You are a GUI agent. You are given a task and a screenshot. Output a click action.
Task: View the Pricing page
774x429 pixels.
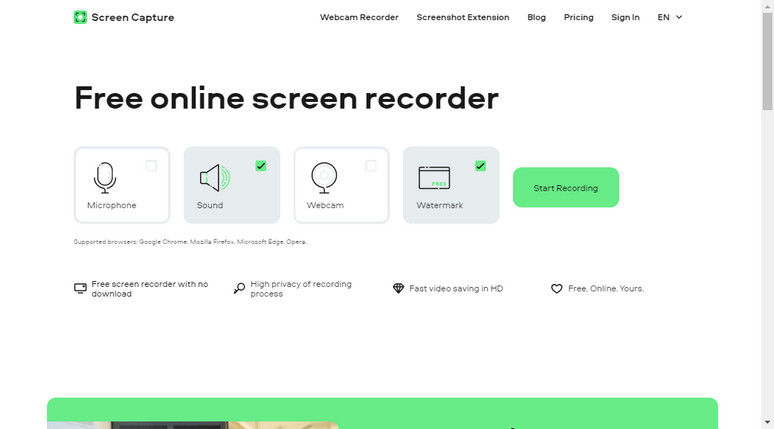(579, 17)
